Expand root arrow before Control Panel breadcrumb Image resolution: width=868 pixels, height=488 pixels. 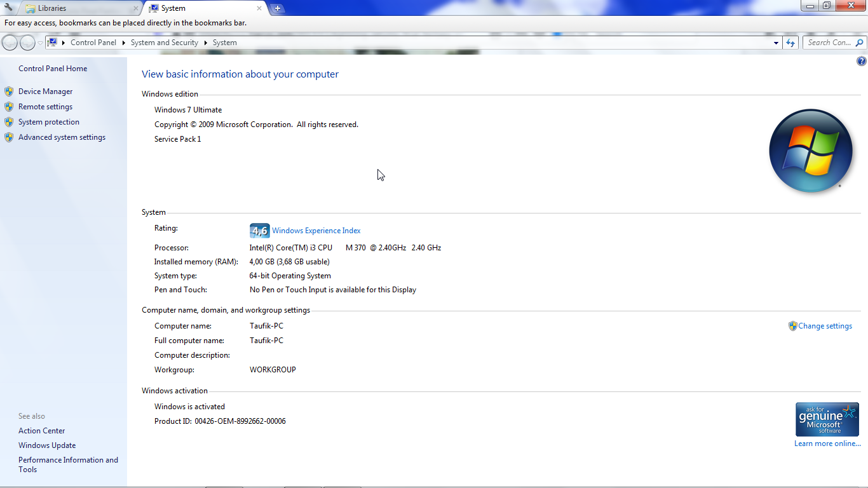tap(64, 43)
